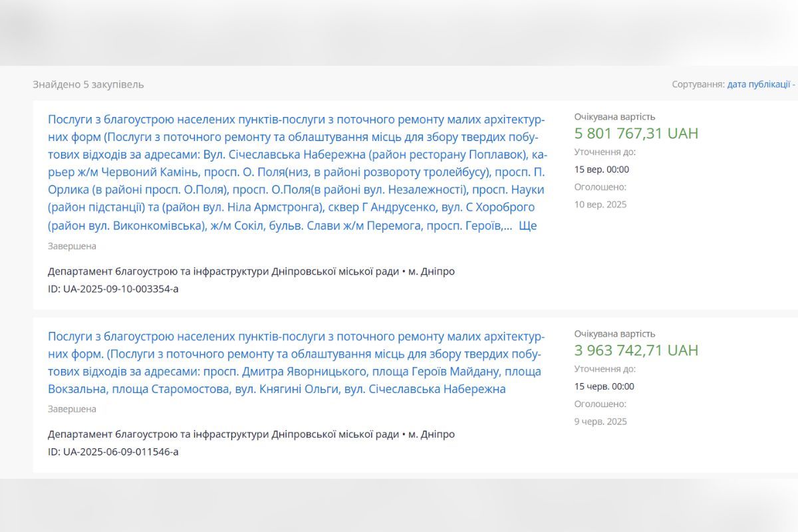Viewport: 798px width, 532px height.
Task: Click the "10 вер. 2025" announcement date
Action: point(600,204)
